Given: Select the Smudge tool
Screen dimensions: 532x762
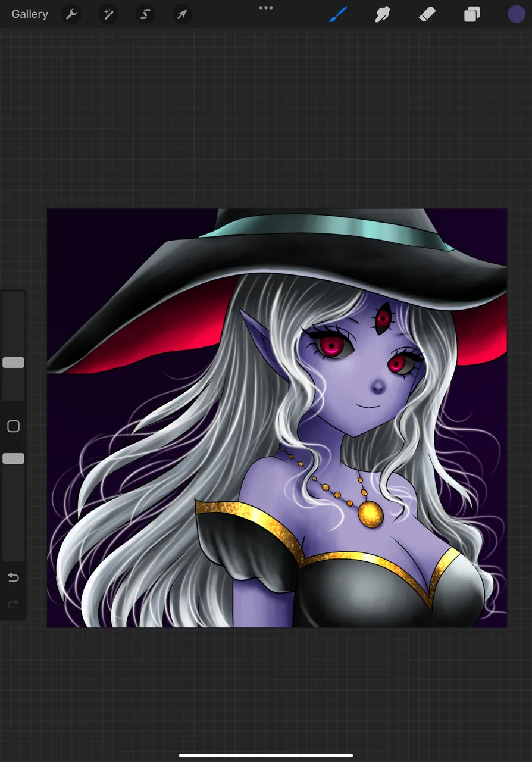Looking at the screenshot, I should point(383,14).
